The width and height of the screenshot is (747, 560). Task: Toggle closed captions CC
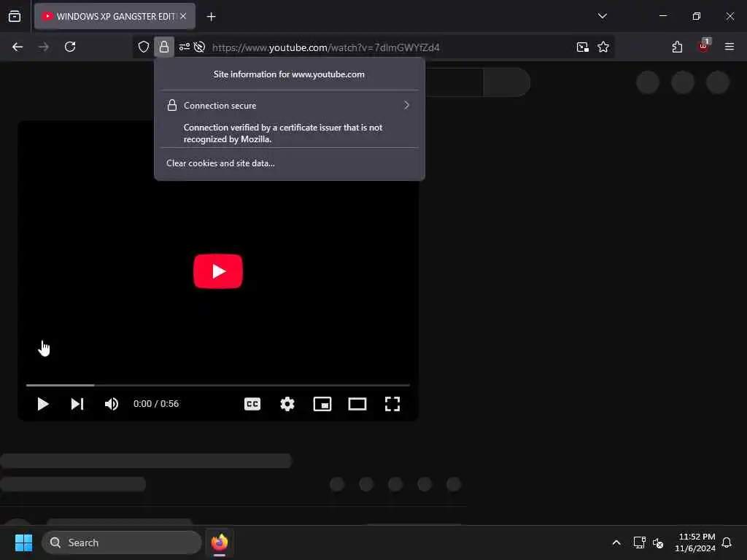(252, 404)
